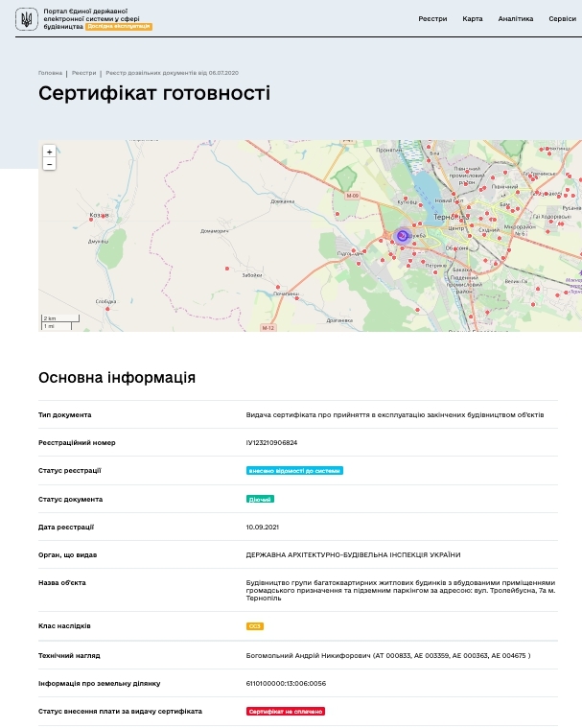Click ДЕРЖАВНА АРХІТЕКТУРНО-БУДІВЕЛЬНА ІНСПЕКЦІЯ УКРАЇНИ text

(353, 554)
